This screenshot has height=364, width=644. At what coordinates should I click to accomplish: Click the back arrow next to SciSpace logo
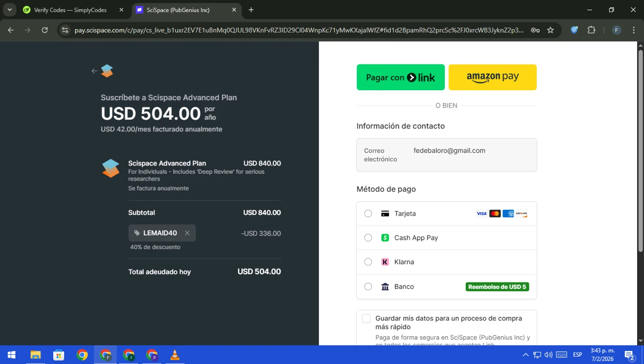coord(94,71)
